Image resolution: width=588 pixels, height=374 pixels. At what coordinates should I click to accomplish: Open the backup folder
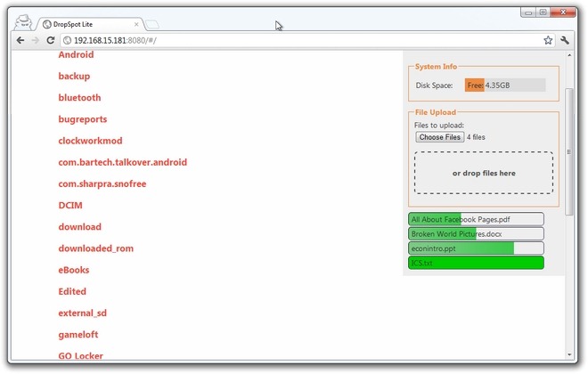coord(74,76)
